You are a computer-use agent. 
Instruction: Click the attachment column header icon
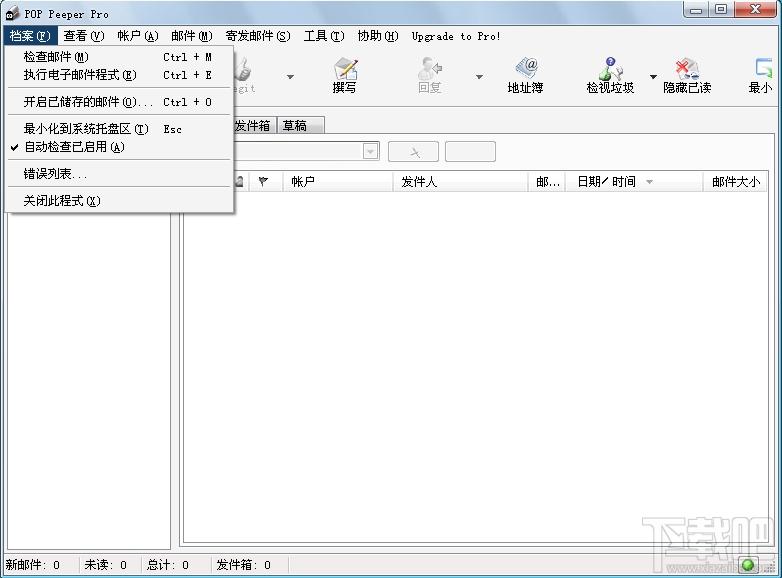(x=240, y=182)
